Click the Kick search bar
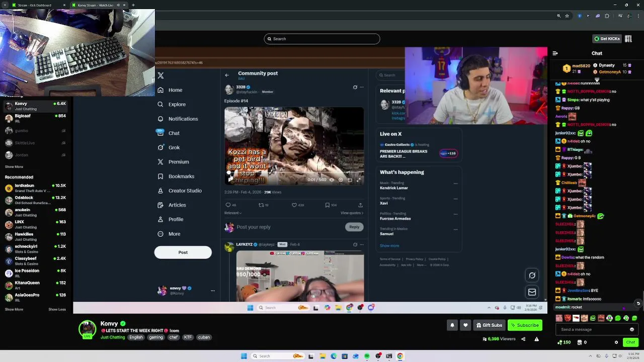Screen dimensions: 644x362 point(322,39)
